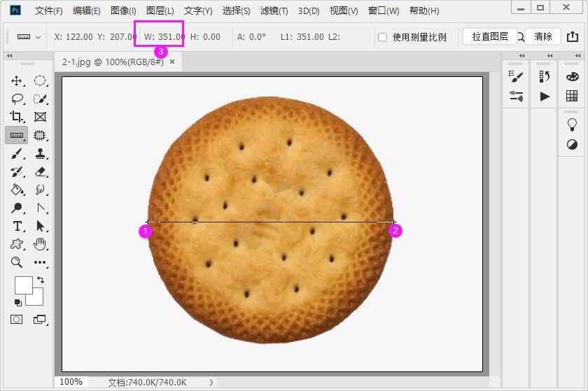The image size is (588, 391).
Task: Click the 拉直图层 button
Action: click(x=490, y=36)
